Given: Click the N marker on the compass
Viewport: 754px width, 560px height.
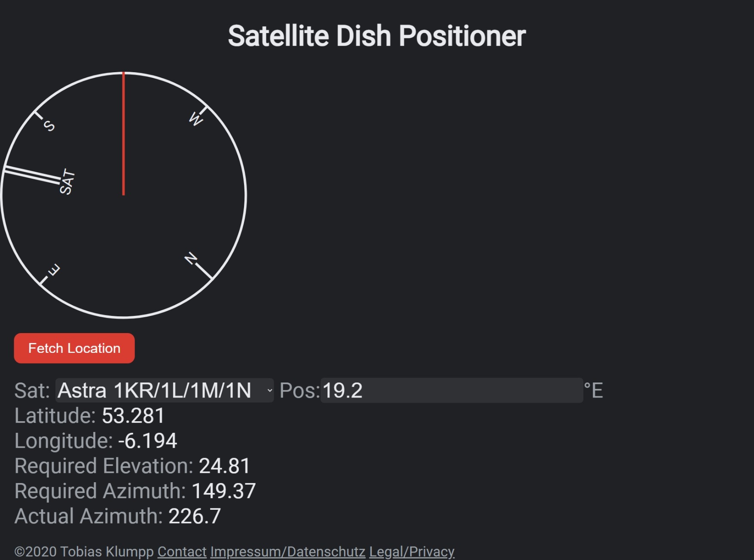Looking at the screenshot, I should 190,259.
